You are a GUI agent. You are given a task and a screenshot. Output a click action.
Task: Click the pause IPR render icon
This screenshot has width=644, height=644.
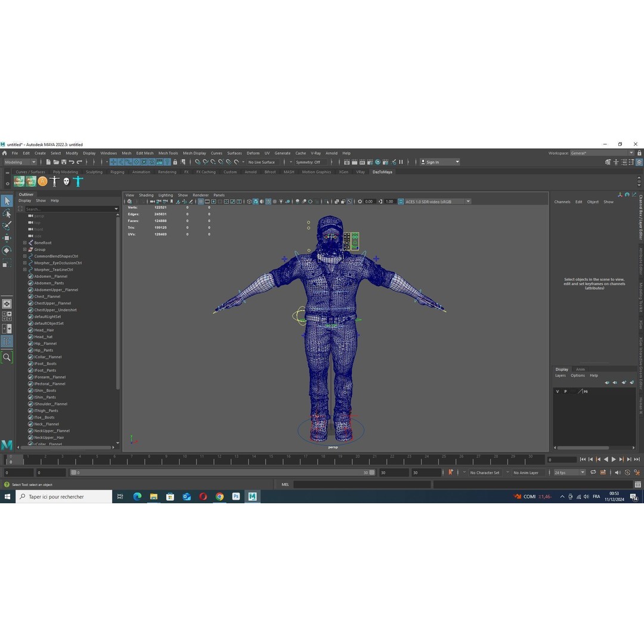click(401, 162)
